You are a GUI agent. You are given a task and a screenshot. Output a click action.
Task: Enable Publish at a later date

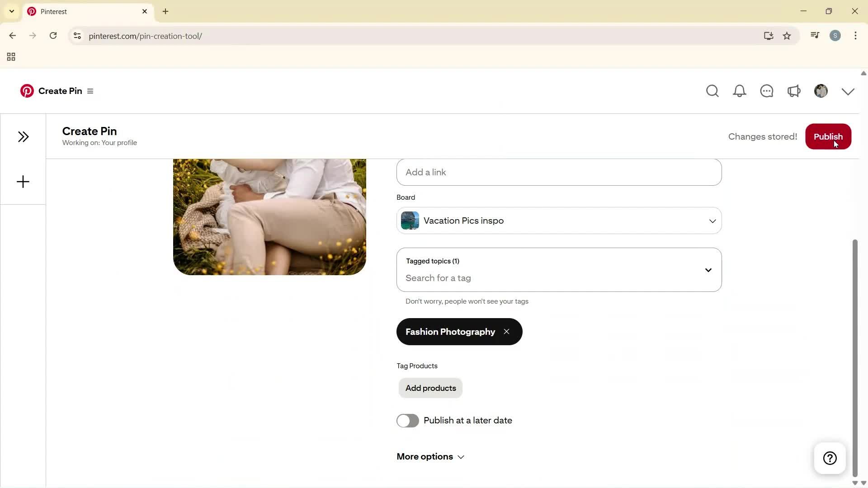click(407, 420)
